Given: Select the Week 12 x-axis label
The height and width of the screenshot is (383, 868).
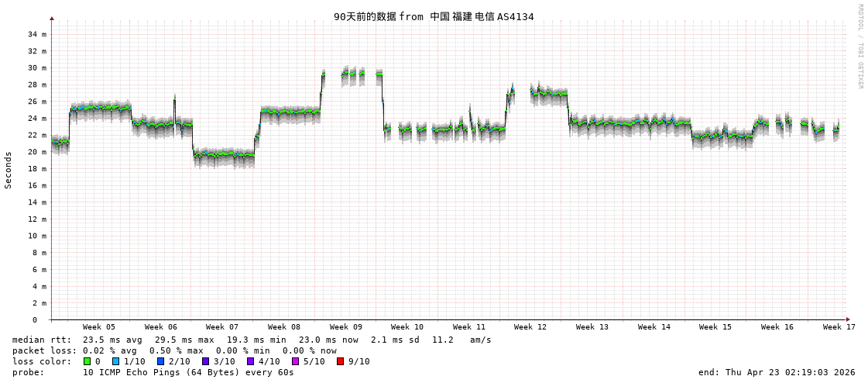Looking at the screenshot, I should click(530, 327).
